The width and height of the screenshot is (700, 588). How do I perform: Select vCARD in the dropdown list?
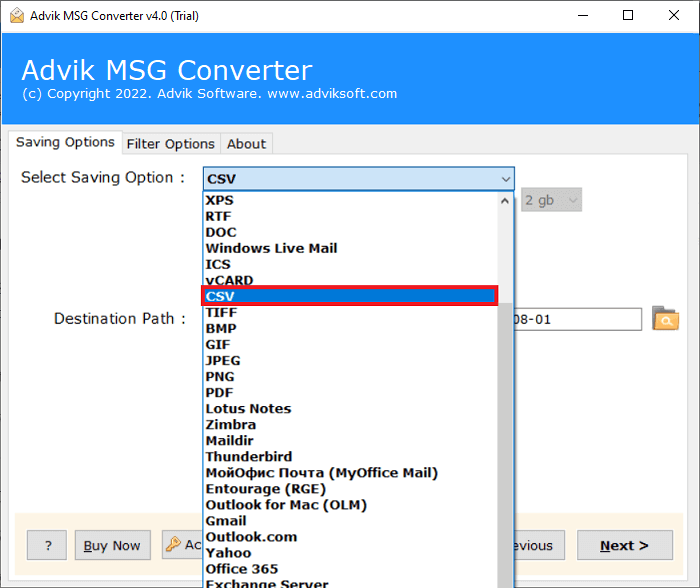point(351,280)
